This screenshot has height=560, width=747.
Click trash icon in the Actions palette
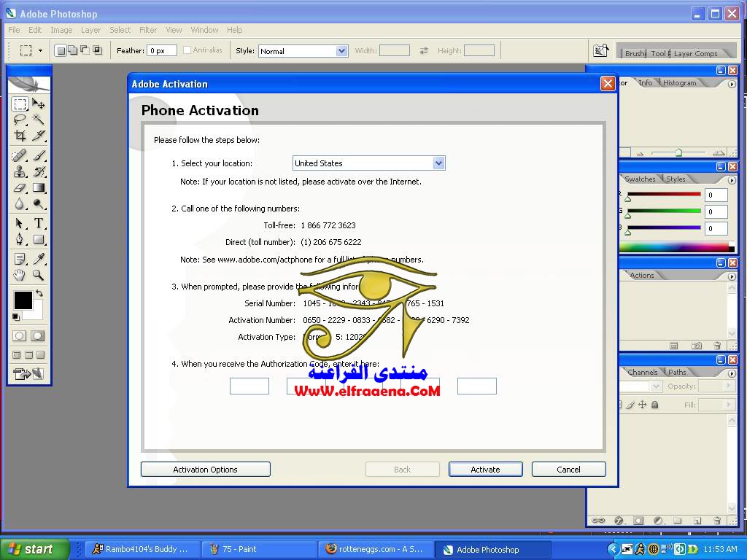coord(717,345)
